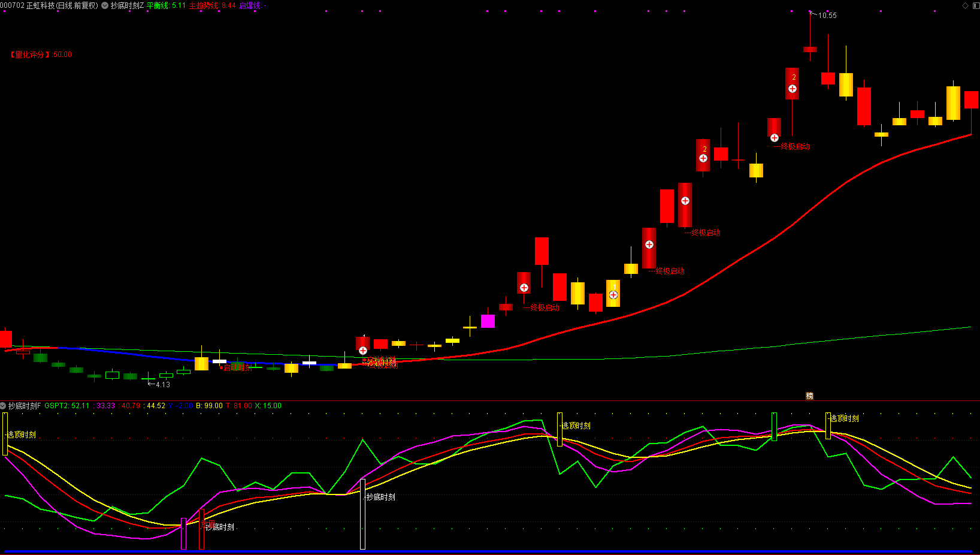Click the T: 81.00 value
This screenshot has height=555, width=980.
[239, 406]
